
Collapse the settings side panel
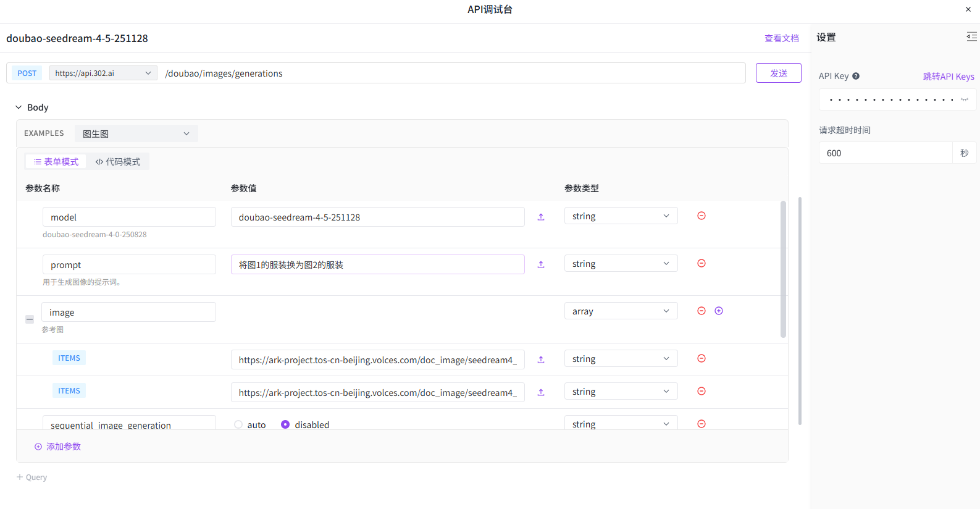[x=971, y=36]
